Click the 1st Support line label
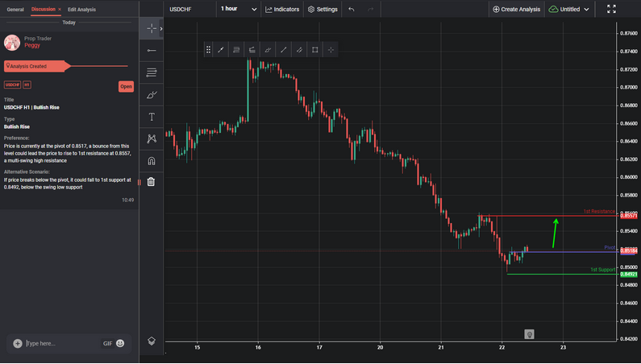This screenshot has width=641, height=364. click(602, 270)
